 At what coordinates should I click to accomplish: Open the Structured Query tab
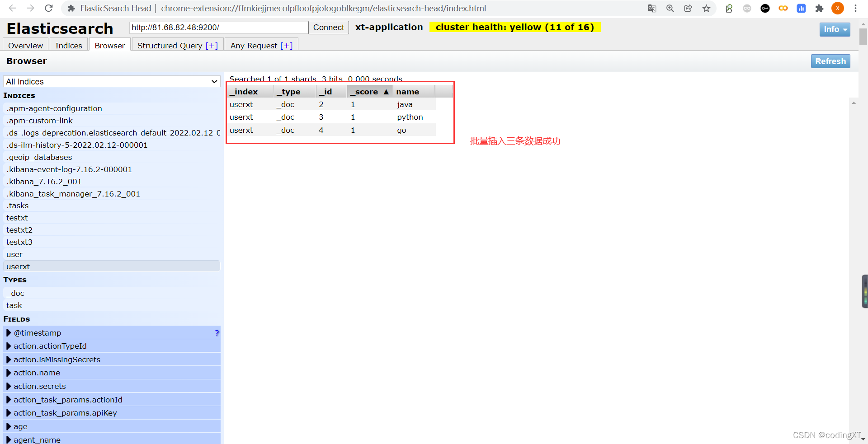coord(178,45)
